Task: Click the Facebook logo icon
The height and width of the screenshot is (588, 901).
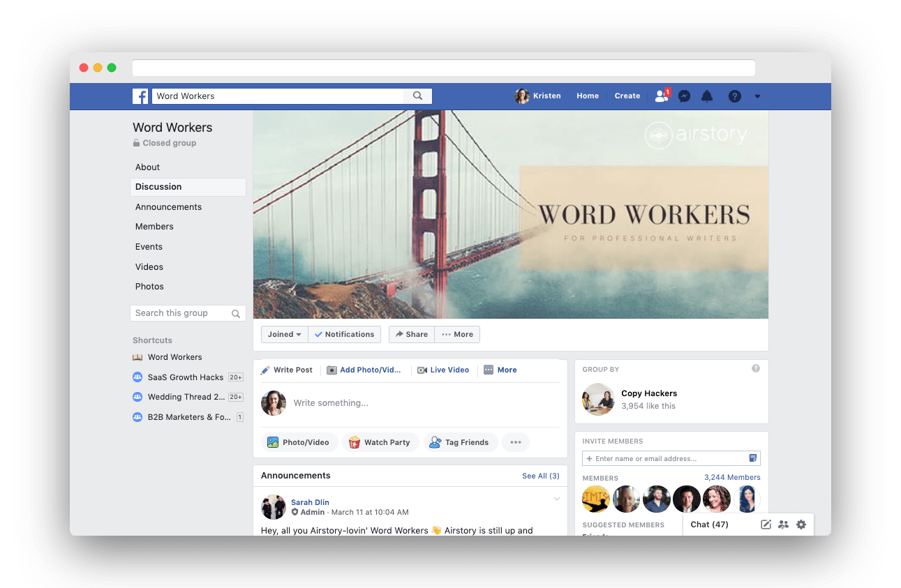Action: [140, 96]
